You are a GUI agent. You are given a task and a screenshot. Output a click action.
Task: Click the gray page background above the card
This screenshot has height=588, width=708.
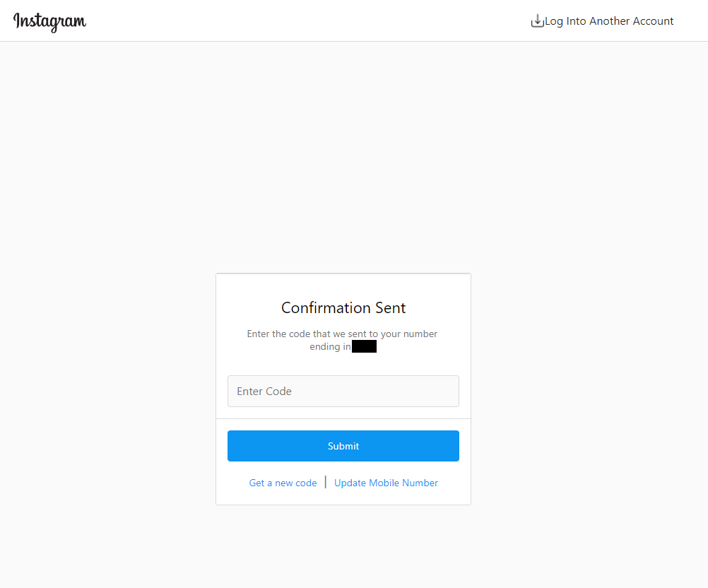pos(343,155)
